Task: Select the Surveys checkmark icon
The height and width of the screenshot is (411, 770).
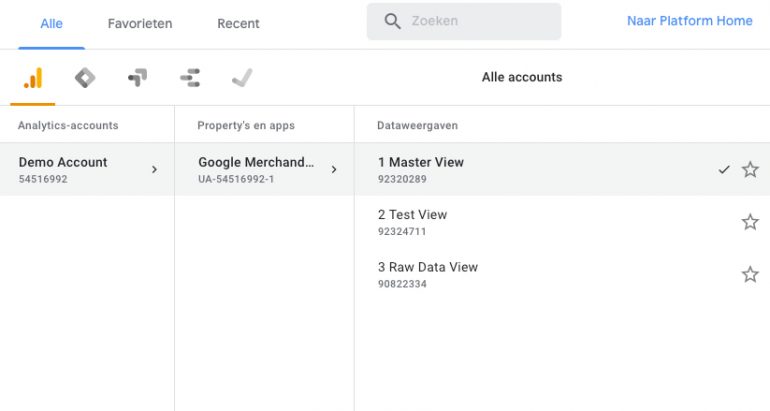Action: (x=242, y=78)
